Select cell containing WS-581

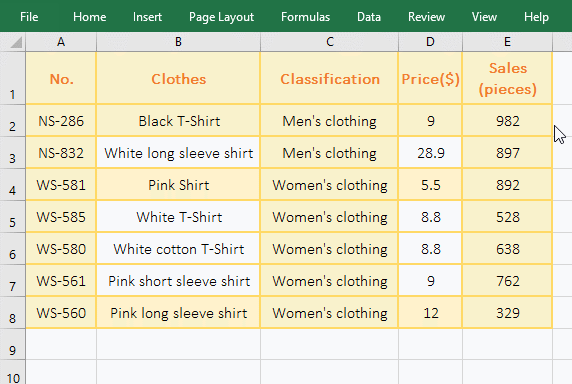[61, 185]
